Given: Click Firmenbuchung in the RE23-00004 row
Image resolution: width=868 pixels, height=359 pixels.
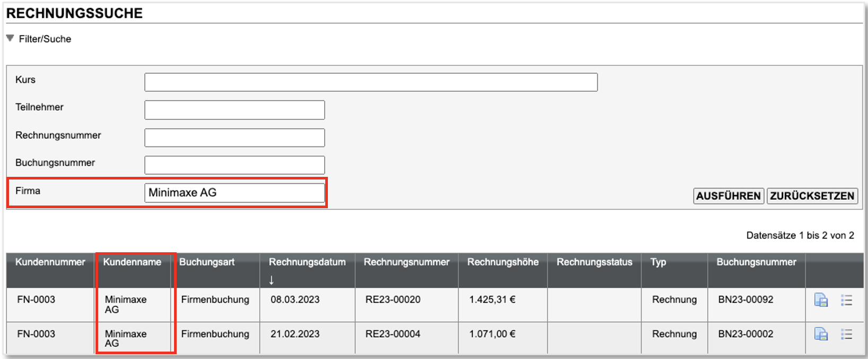Looking at the screenshot, I should tap(215, 334).
